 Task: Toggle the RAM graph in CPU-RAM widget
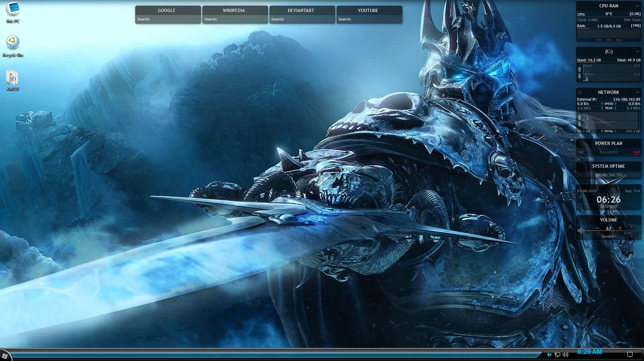(x=619, y=40)
